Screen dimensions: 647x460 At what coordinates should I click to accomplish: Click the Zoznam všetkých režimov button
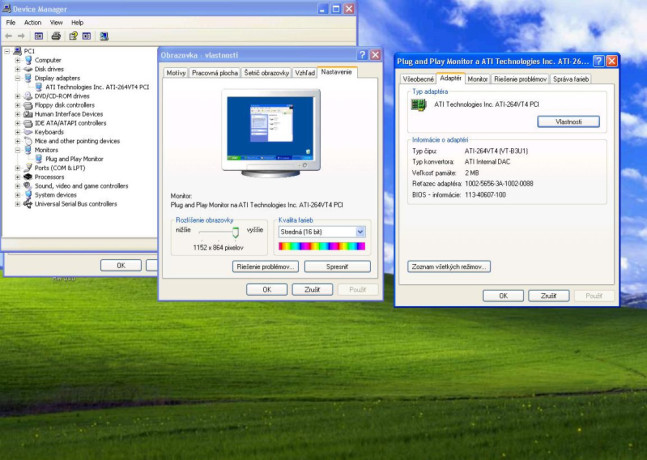449,267
